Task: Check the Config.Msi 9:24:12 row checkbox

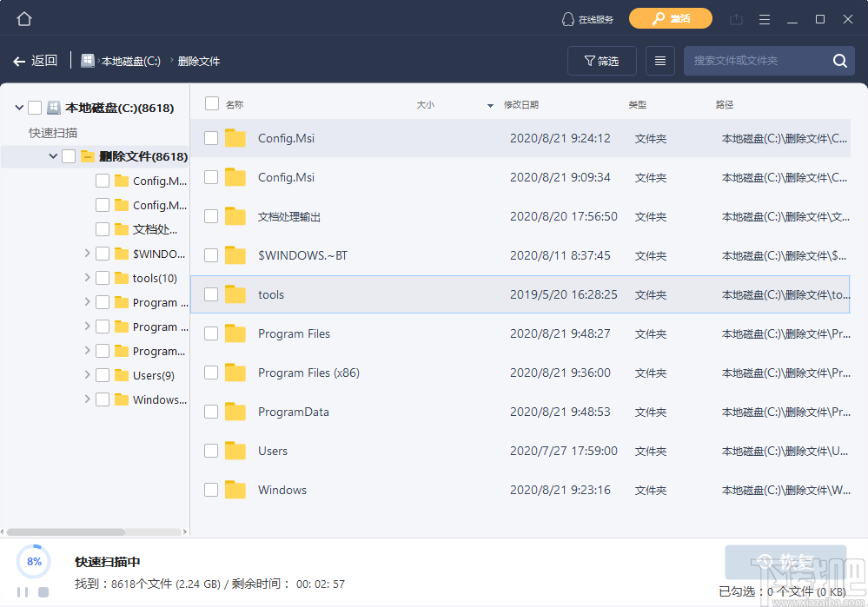Action: 211,138
